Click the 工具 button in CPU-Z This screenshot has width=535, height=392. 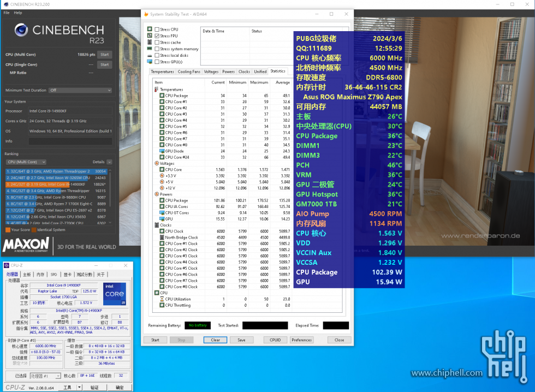click(x=67, y=387)
